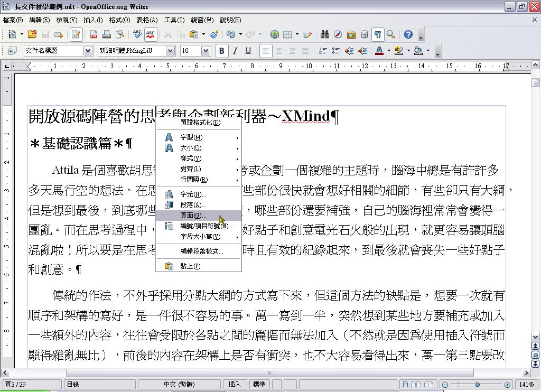Viewport: 541px width, 392px height.
Task: Apply the Highlighting color swatch
Action: (399, 51)
